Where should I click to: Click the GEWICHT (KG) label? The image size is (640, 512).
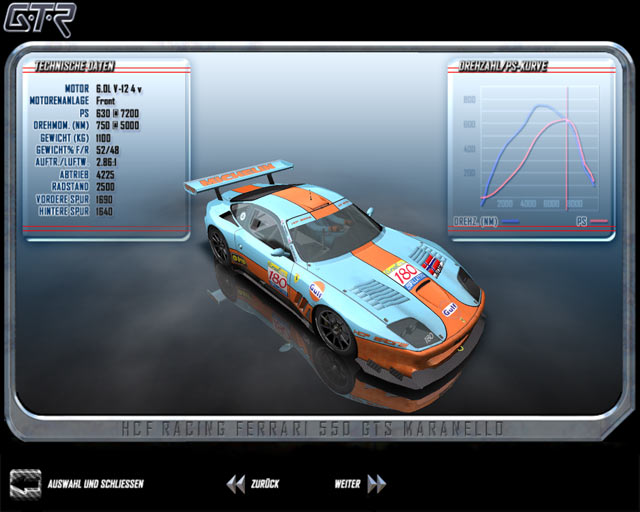point(64,138)
